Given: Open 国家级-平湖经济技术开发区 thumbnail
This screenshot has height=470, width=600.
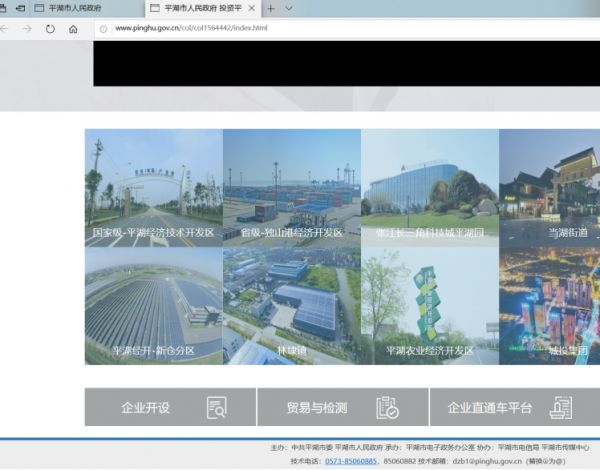Looking at the screenshot, I should tap(153, 187).
